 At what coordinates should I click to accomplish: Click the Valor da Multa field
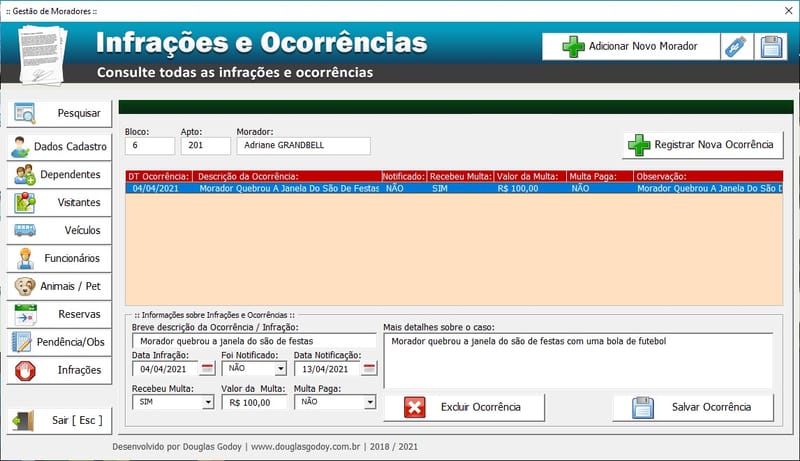pos(253,402)
